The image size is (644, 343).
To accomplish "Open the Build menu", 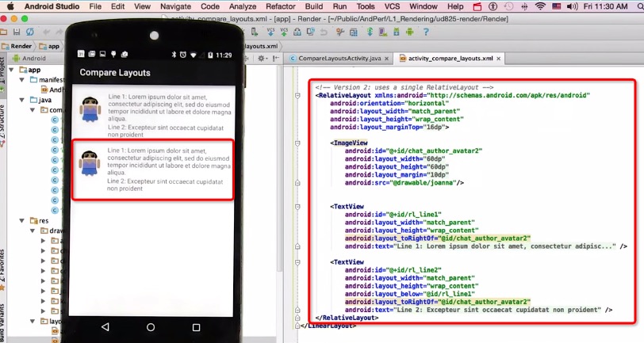I will click(x=314, y=6).
